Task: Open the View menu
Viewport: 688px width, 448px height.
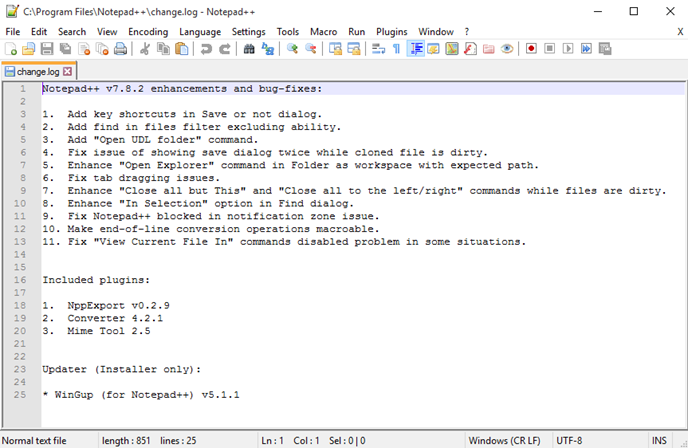Action: [107, 32]
